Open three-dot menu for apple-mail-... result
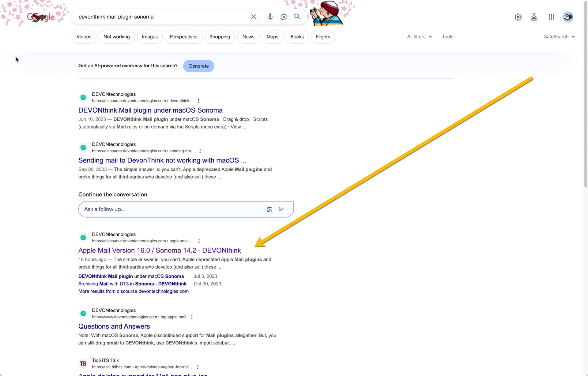This screenshot has height=376, width=588. click(x=199, y=241)
